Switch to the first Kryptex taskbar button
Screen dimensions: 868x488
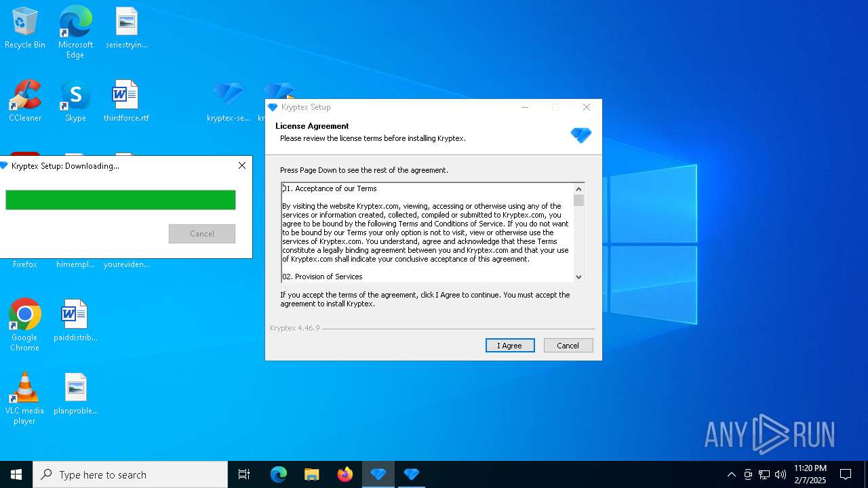(378, 474)
